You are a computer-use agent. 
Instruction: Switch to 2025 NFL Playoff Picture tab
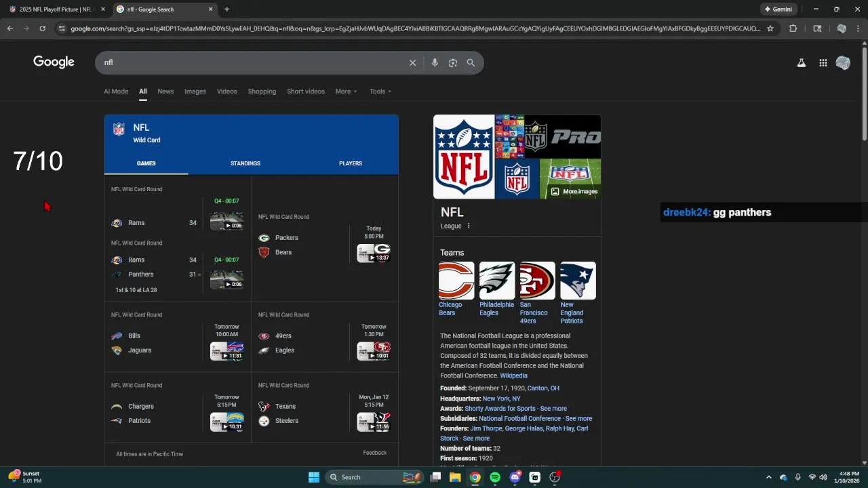click(56, 9)
